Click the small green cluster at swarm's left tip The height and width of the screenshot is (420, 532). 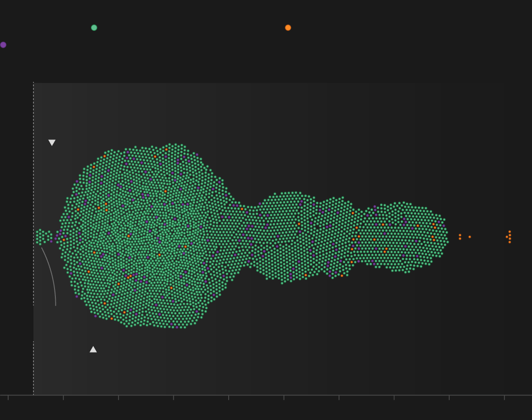42,236
